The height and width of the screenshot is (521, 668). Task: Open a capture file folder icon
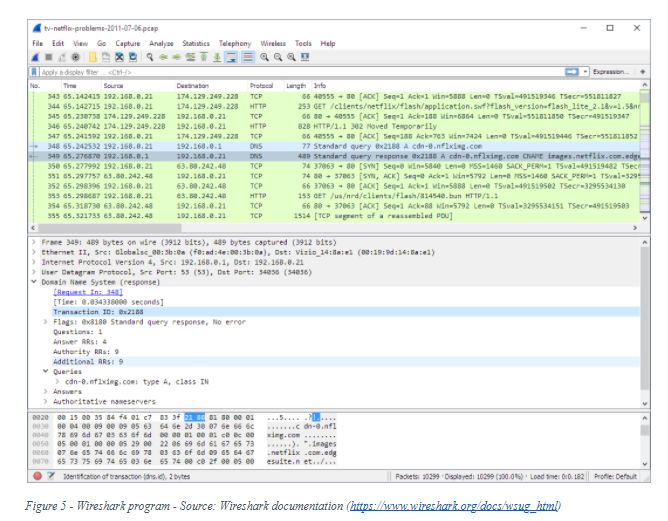pos(92,57)
